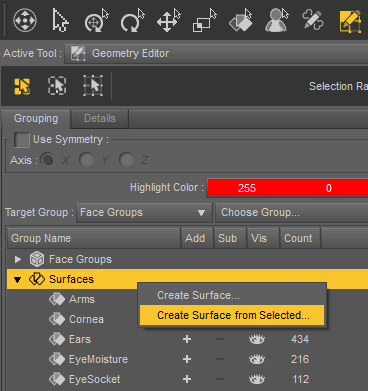Click the Geometry Editor active tool icon
This screenshot has width=368, height=391.
coord(78,53)
